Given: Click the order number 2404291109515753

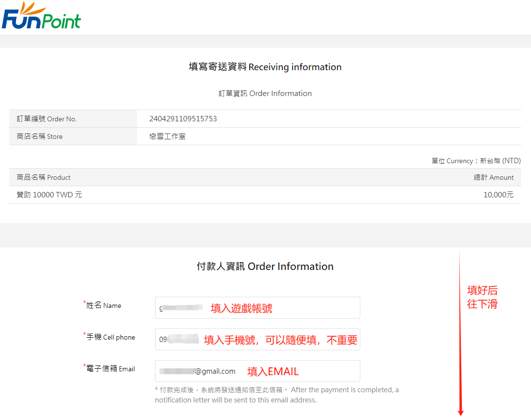Looking at the screenshot, I should point(183,119).
